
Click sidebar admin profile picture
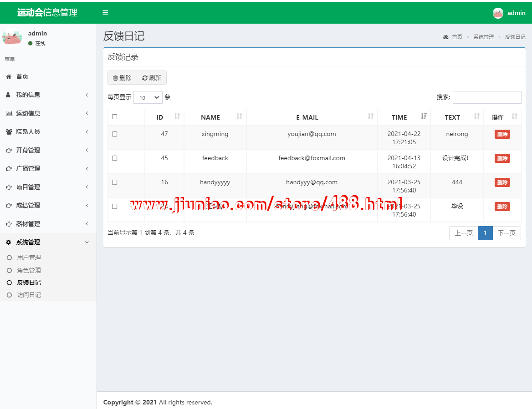(12, 37)
